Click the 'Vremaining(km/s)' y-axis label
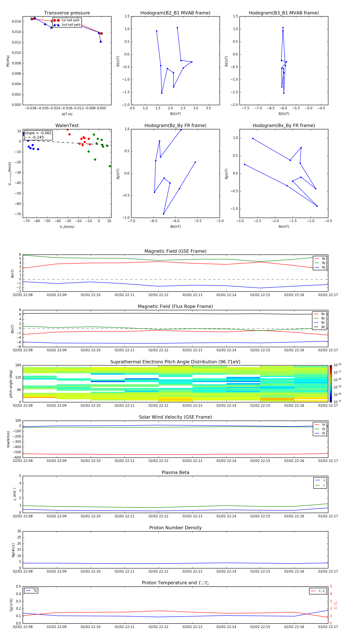This screenshot has width=351, height=644. (10, 173)
